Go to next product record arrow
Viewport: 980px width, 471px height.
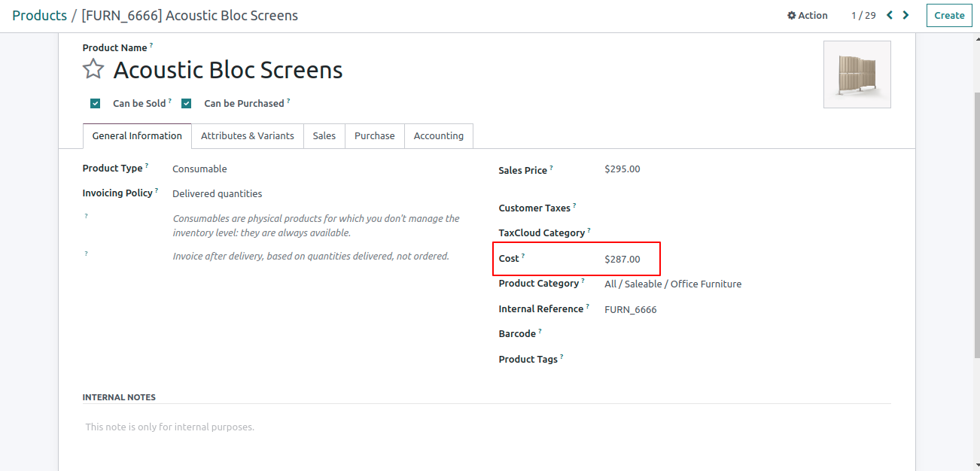pyautogui.click(x=906, y=15)
